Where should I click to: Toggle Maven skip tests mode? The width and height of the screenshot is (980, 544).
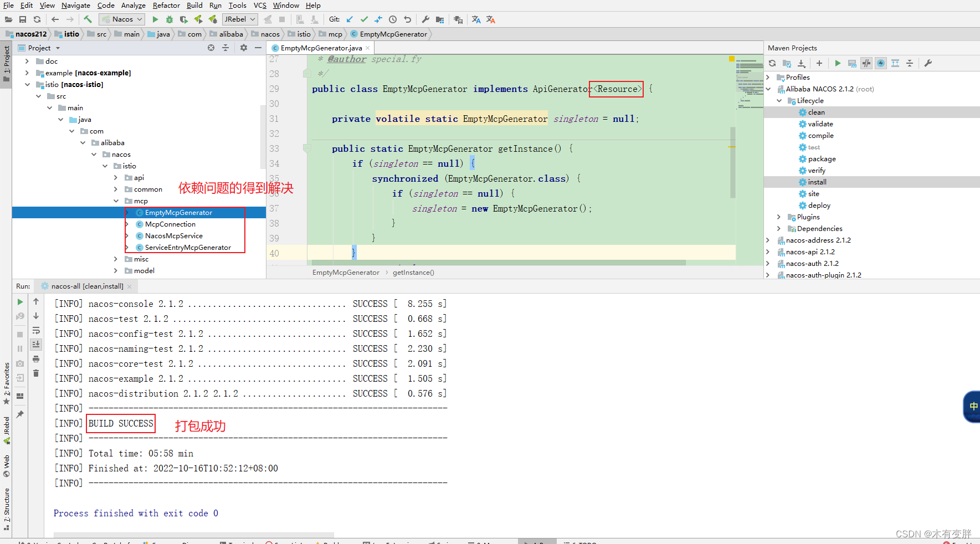point(881,63)
